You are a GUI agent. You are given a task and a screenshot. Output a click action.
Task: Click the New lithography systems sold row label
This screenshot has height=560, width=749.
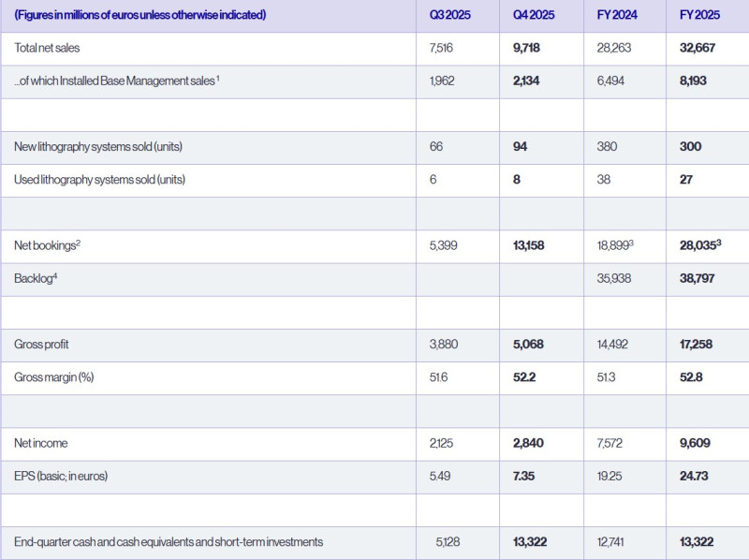click(x=100, y=147)
